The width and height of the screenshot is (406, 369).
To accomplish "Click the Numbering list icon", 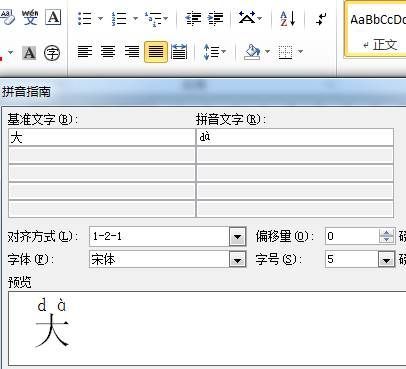I will [x=119, y=19].
